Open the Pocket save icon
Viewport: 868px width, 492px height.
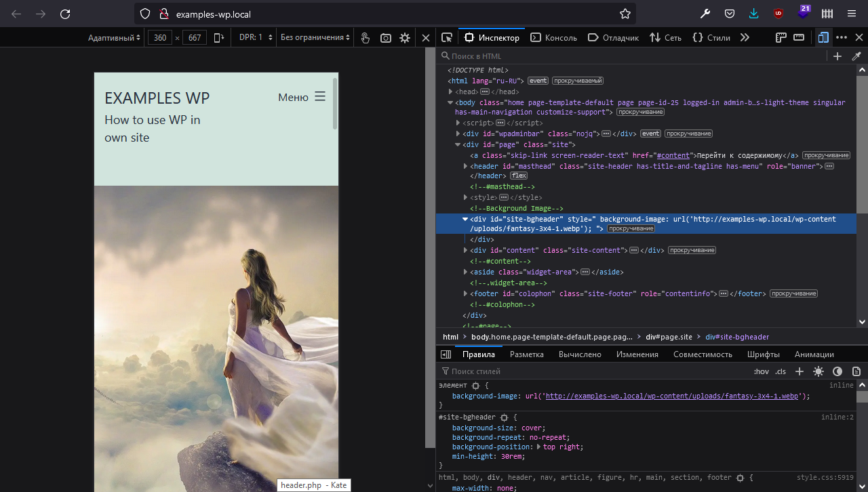pos(730,14)
